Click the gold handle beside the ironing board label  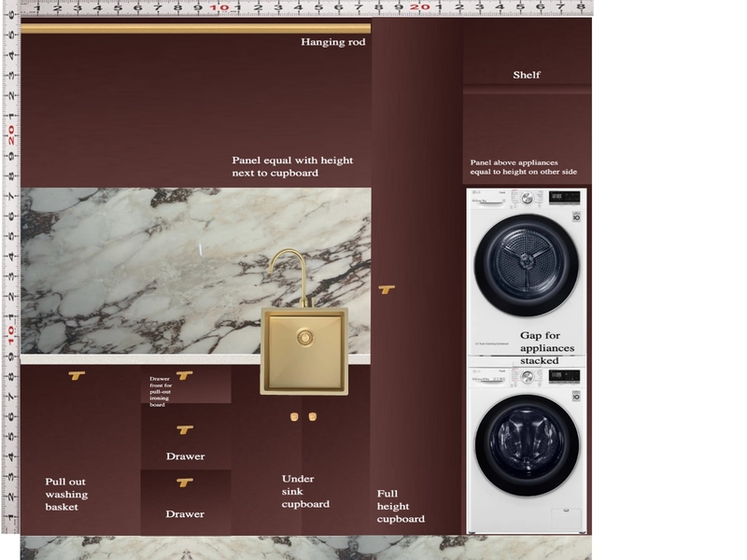point(184,375)
